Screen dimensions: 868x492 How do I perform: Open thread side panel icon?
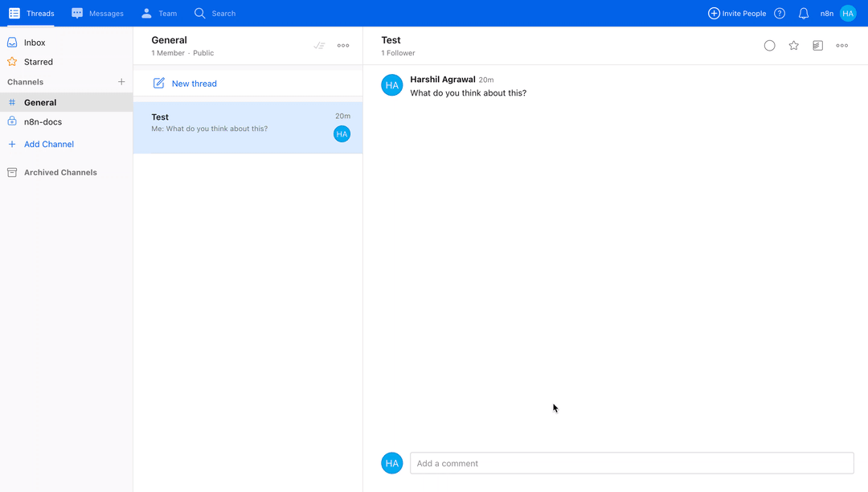[817, 46]
